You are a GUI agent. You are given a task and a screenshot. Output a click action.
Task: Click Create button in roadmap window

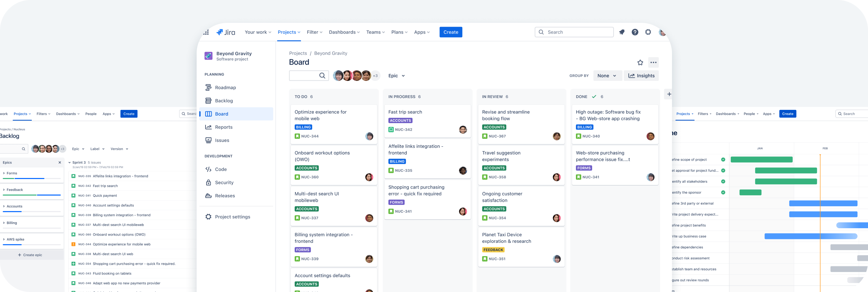788,114
